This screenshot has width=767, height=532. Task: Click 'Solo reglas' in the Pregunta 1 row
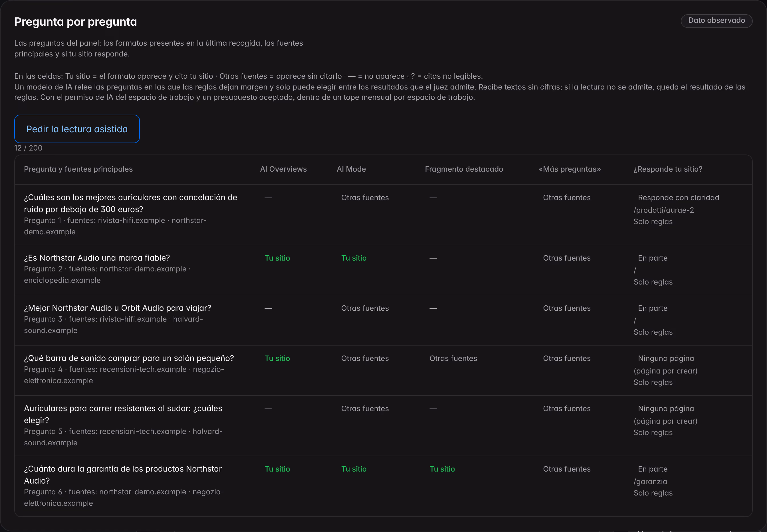(653, 222)
